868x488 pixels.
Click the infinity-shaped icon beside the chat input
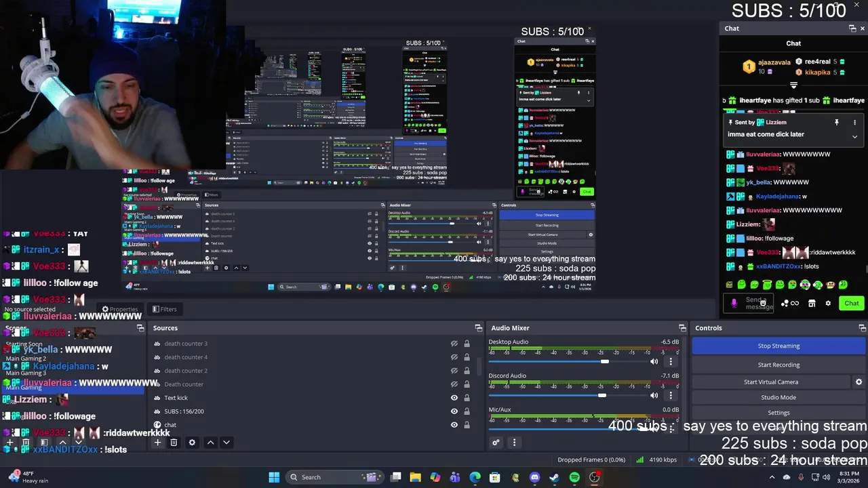click(795, 304)
